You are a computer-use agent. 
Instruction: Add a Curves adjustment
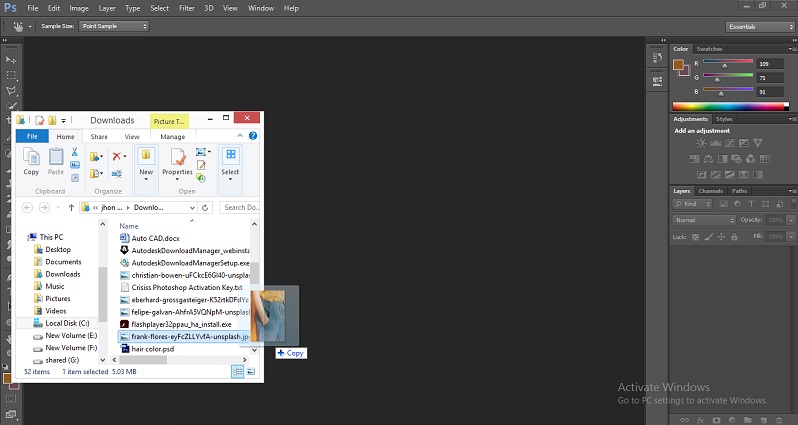coord(729,143)
